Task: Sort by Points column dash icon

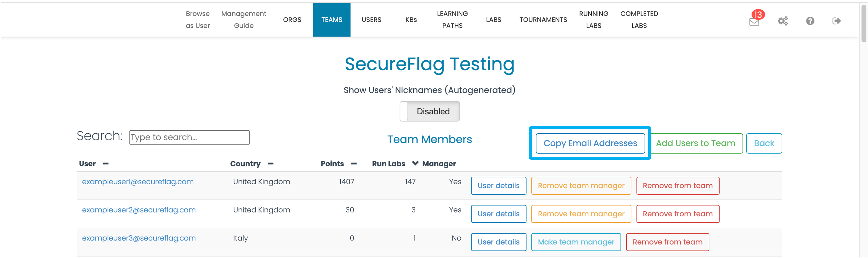Action: [x=354, y=164]
